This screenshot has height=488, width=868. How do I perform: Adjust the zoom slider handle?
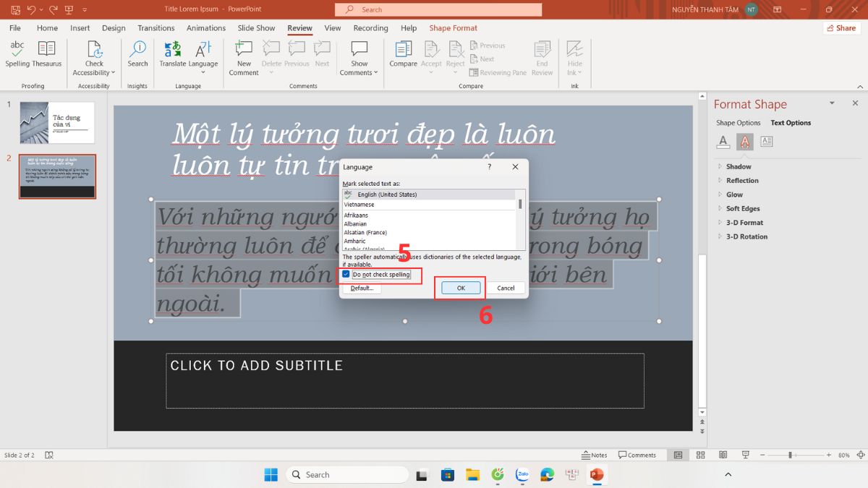[x=790, y=455]
